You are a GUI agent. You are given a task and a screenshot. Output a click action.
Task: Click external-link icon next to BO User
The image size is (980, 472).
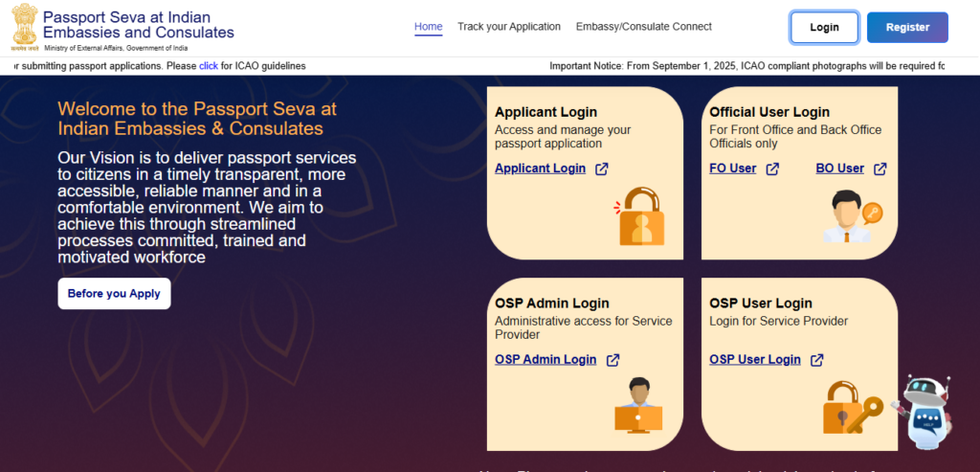coord(880,169)
